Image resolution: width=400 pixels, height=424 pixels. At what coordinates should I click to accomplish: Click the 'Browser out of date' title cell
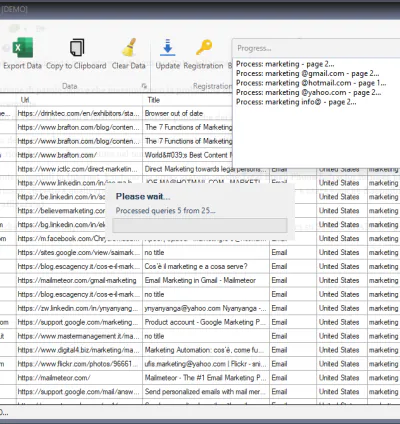187,113
